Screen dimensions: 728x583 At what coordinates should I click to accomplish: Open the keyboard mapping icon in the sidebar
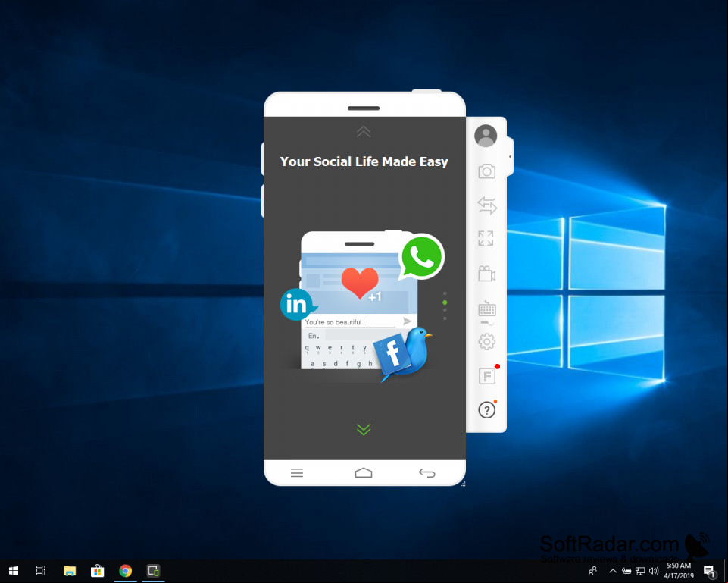pyautogui.click(x=487, y=309)
